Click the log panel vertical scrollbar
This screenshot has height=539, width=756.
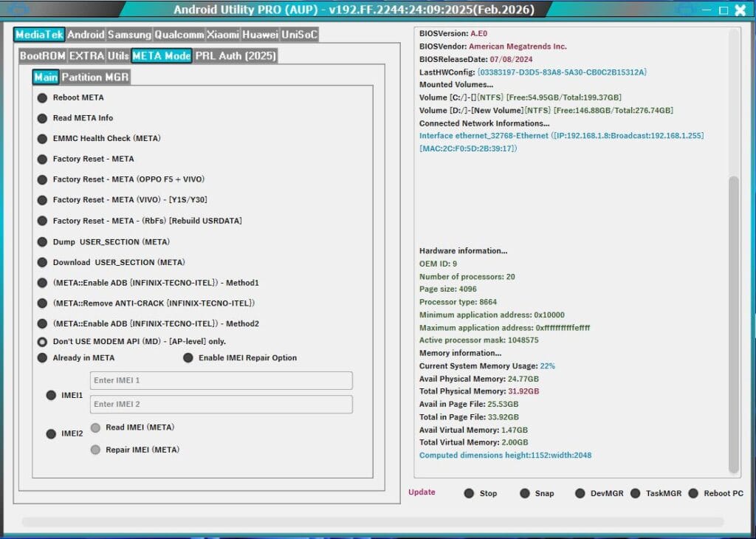[734, 324]
